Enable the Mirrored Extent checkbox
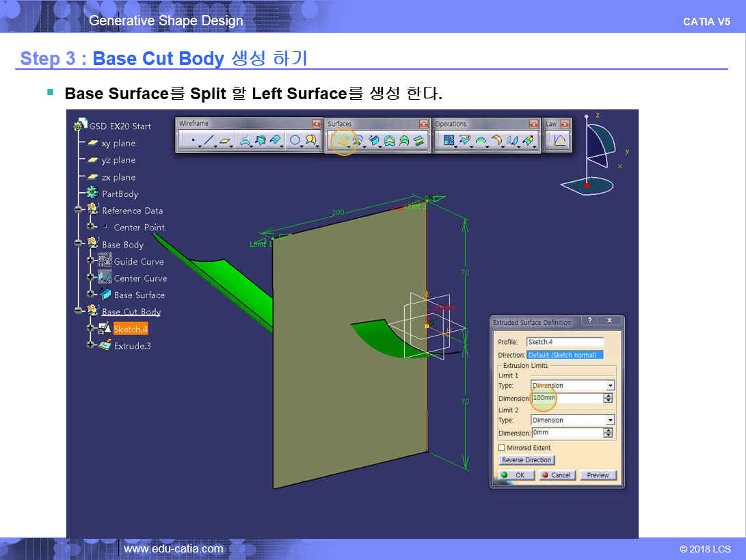 tap(503, 448)
